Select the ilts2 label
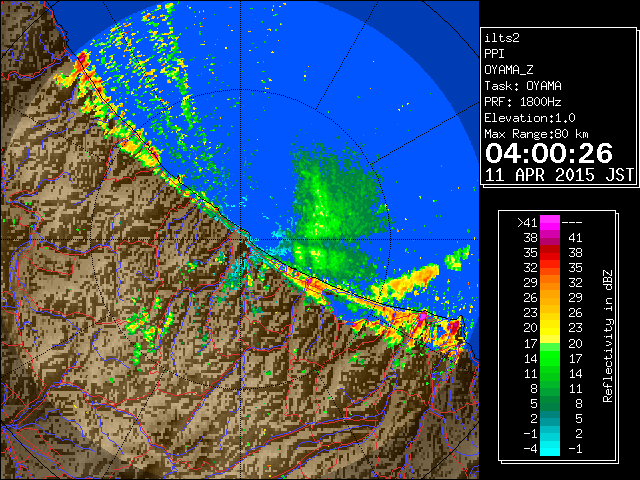This screenshot has height=480, width=640. [x=502, y=38]
